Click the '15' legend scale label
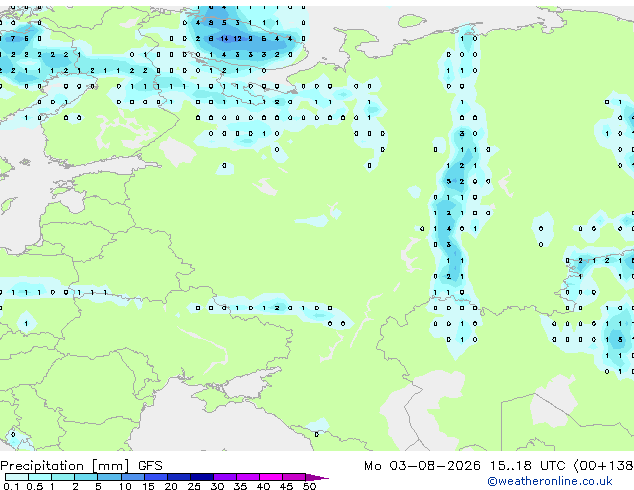The height and width of the screenshot is (490, 634). click(x=148, y=486)
